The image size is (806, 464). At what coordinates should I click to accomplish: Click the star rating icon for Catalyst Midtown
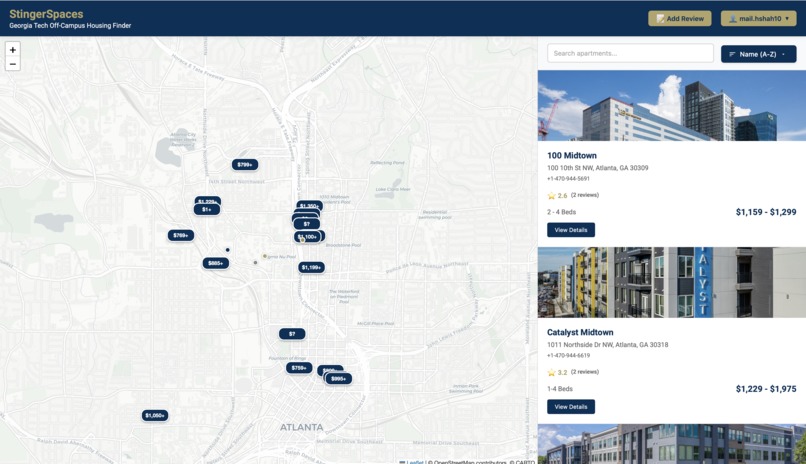coord(552,373)
